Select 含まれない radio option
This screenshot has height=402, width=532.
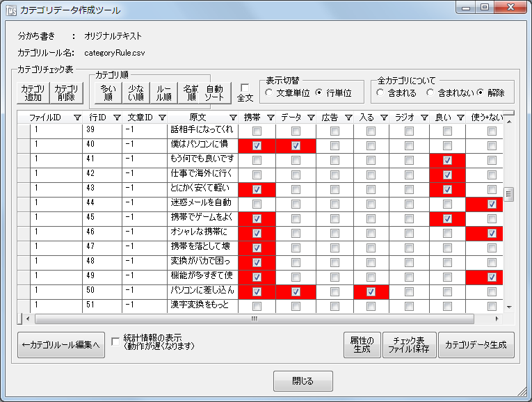pyautogui.click(x=430, y=93)
